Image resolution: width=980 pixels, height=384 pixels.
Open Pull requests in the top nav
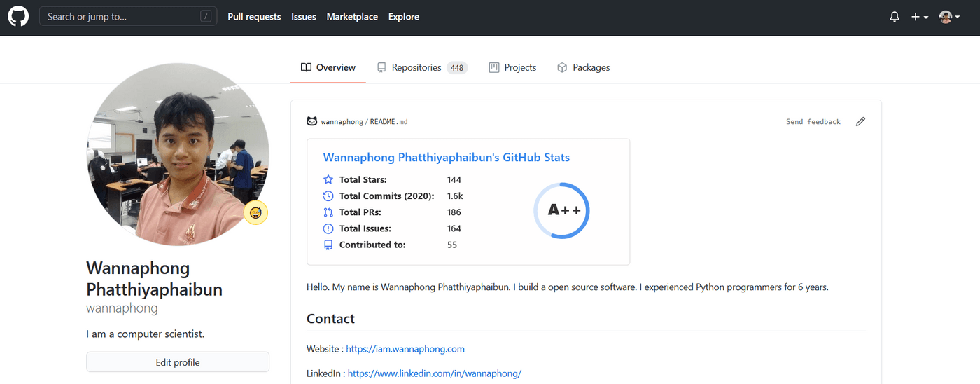point(254,17)
